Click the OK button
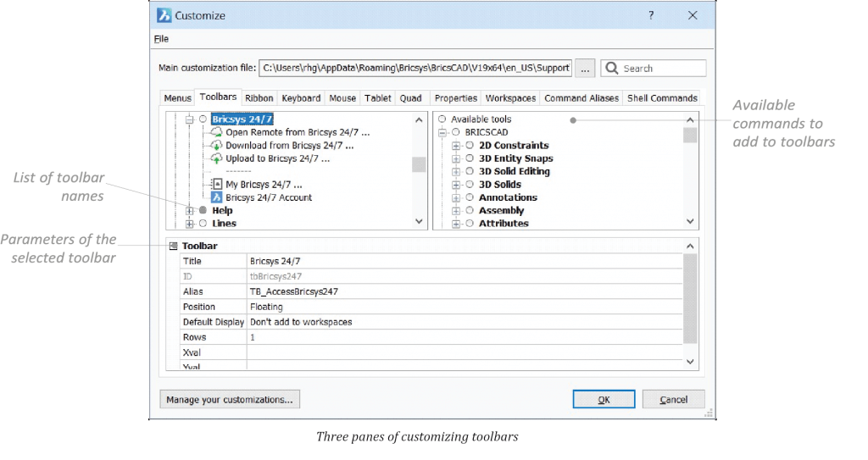 [604, 399]
